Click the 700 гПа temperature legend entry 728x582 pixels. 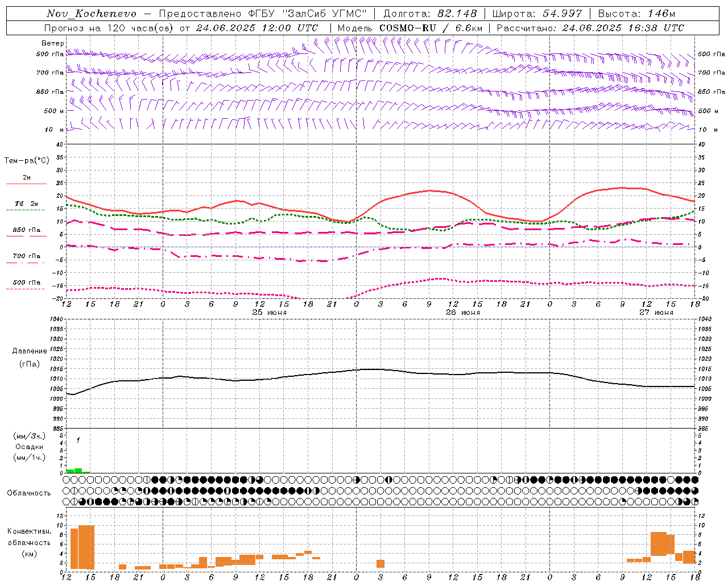pyautogui.click(x=27, y=256)
